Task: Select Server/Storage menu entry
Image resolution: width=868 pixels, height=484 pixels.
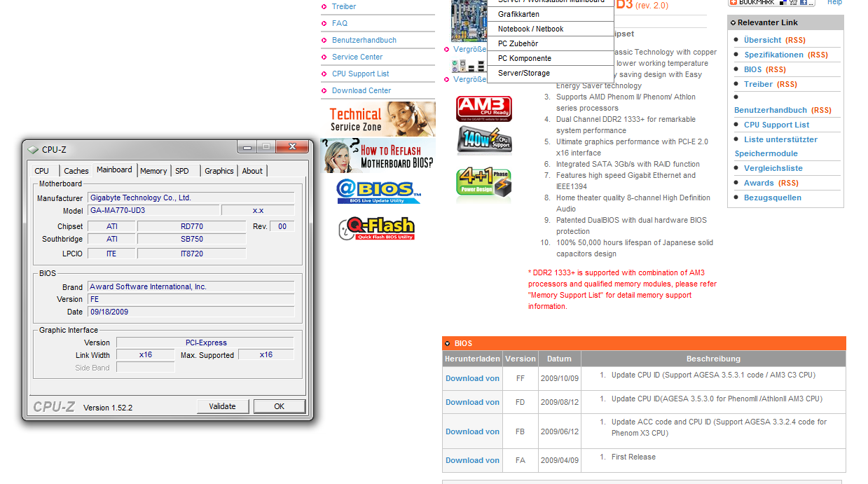Action: 551,73
